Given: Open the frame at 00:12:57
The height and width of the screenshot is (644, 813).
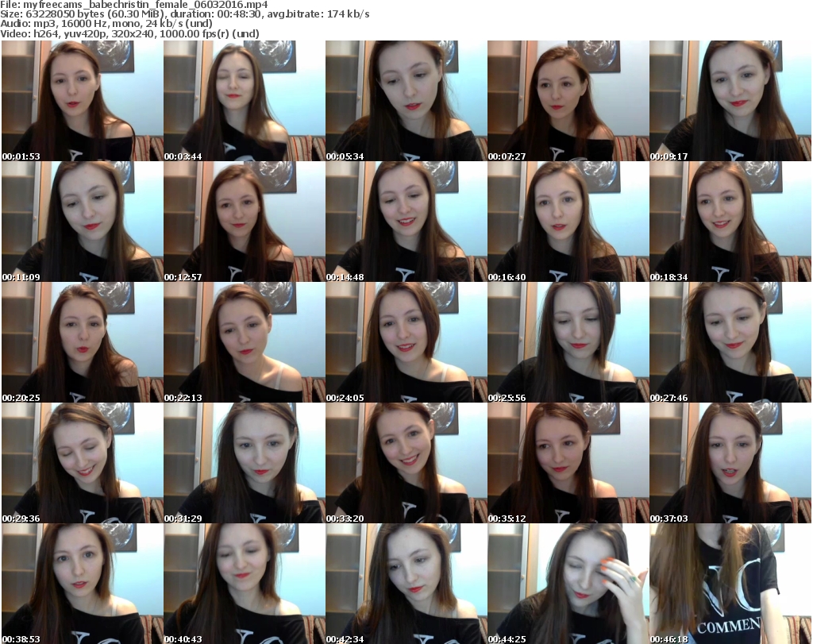Looking at the screenshot, I should 245,222.
